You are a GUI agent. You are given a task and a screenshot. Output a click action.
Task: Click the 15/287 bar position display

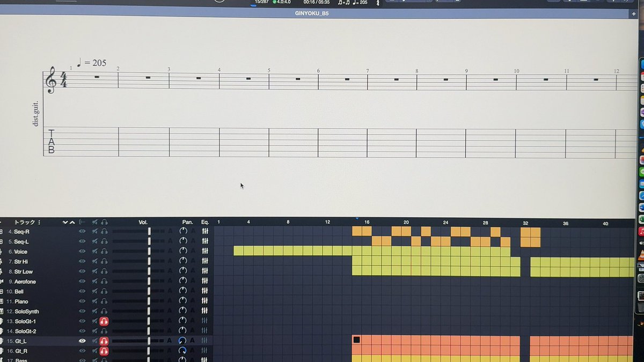click(x=262, y=2)
